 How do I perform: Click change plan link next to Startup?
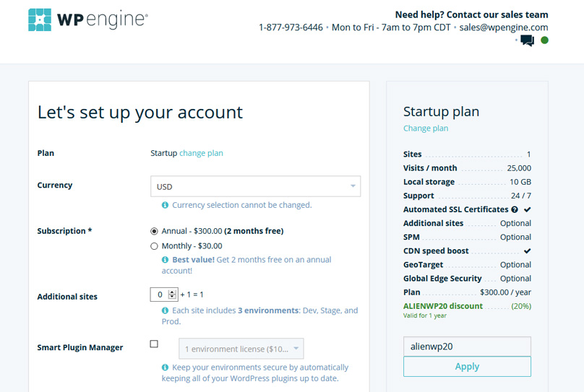(x=201, y=153)
